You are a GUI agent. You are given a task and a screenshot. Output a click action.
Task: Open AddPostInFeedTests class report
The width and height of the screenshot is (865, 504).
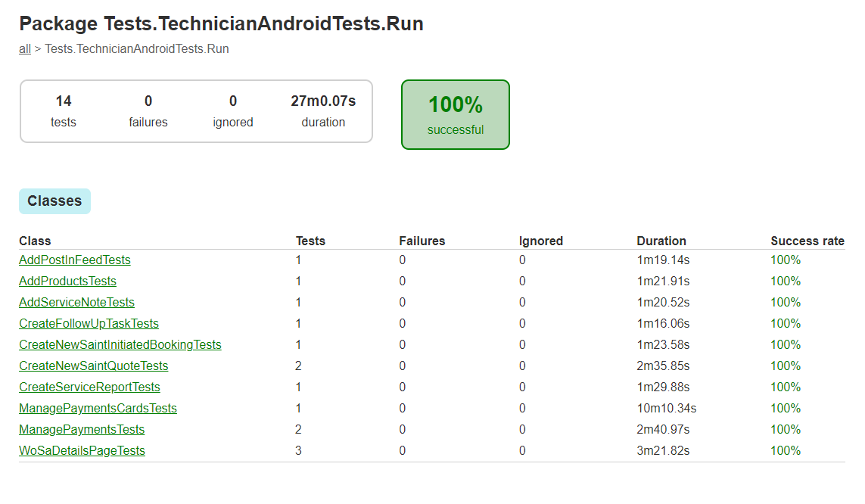click(74, 260)
